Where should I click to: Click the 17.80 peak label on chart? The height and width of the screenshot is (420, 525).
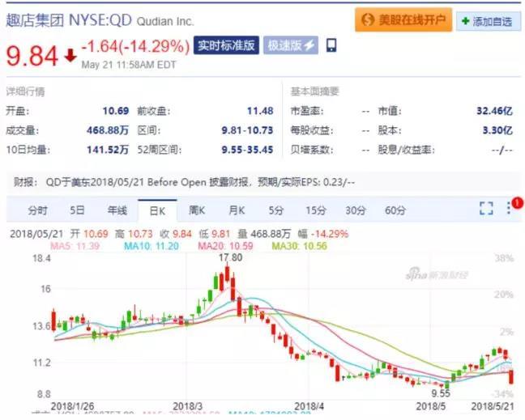coord(230,257)
